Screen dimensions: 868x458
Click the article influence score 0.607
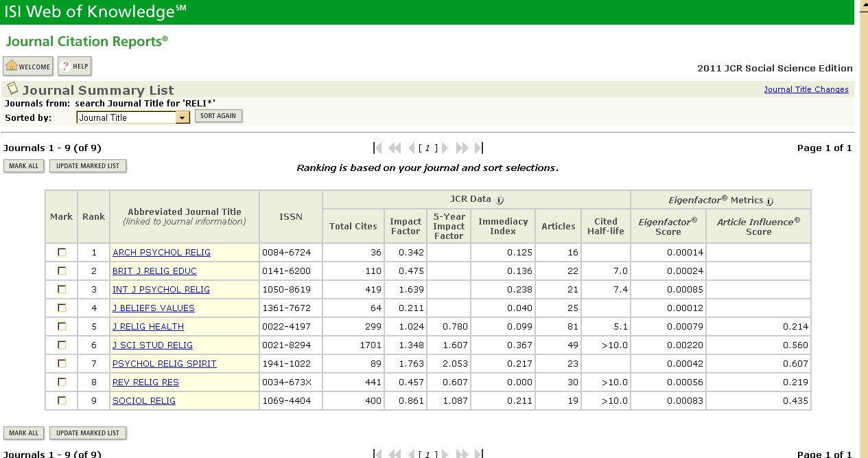click(796, 364)
